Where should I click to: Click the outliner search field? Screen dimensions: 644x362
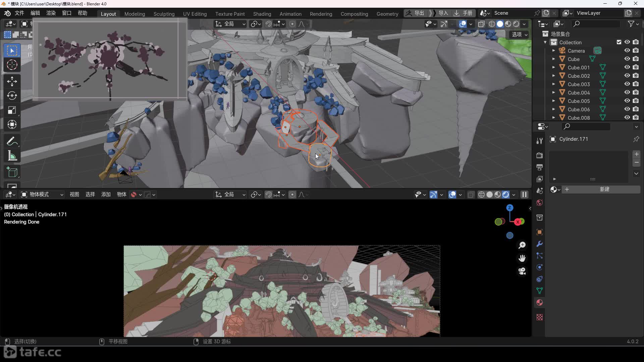(x=596, y=24)
